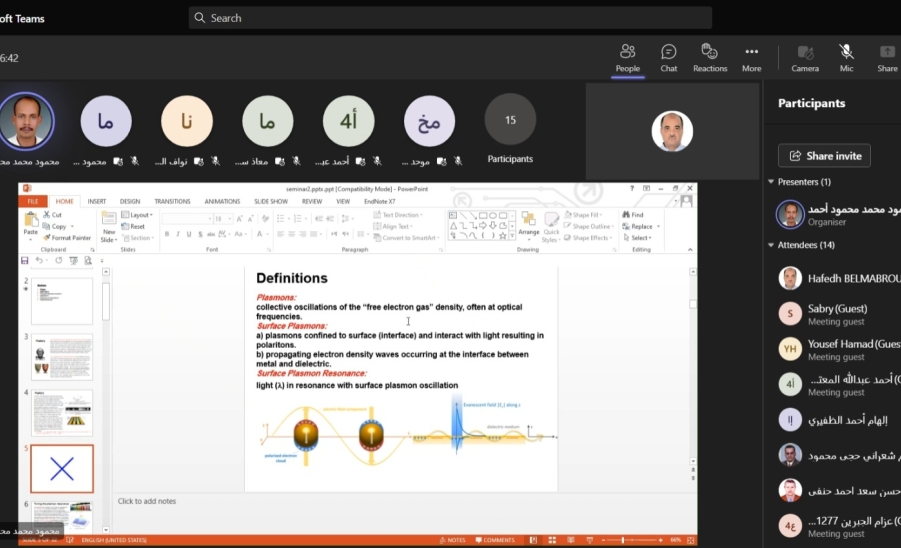Image resolution: width=901 pixels, height=548 pixels.
Task: Click the Undo icon
Action: click(39, 261)
